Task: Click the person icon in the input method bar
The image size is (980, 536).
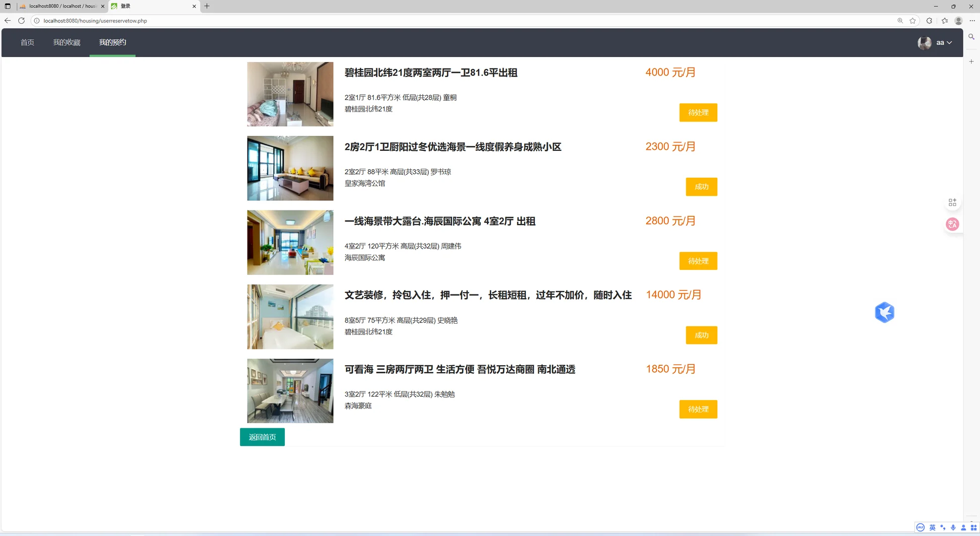Action: (964, 528)
